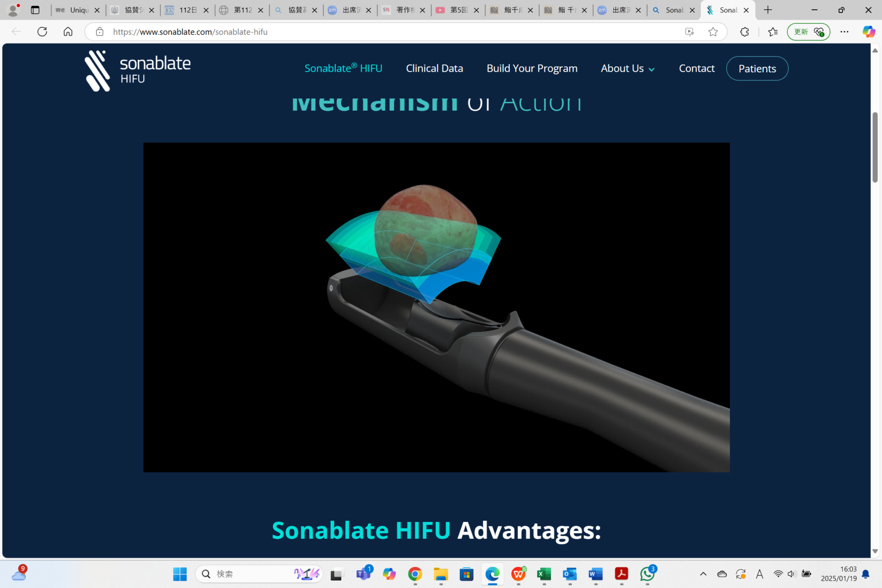Screen dimensions: 882x588
Task: Open File Explorer from taskbar
Action: 441,574
